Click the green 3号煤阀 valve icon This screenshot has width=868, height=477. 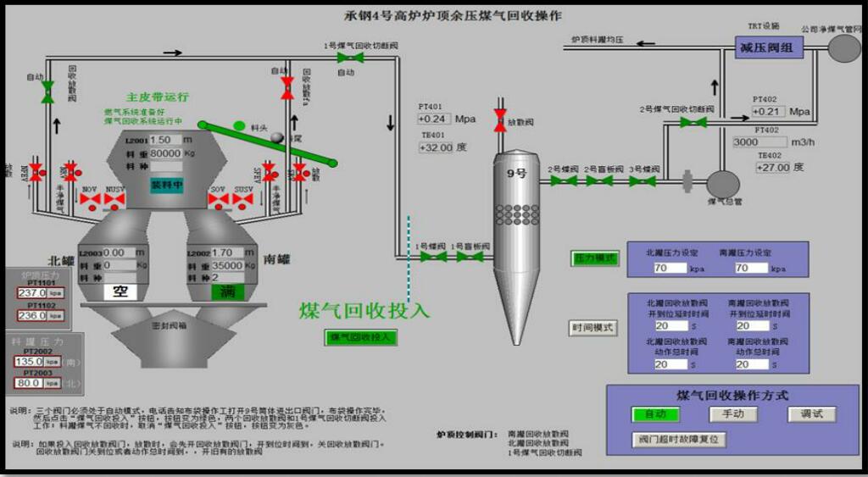[x=643, y=180]
